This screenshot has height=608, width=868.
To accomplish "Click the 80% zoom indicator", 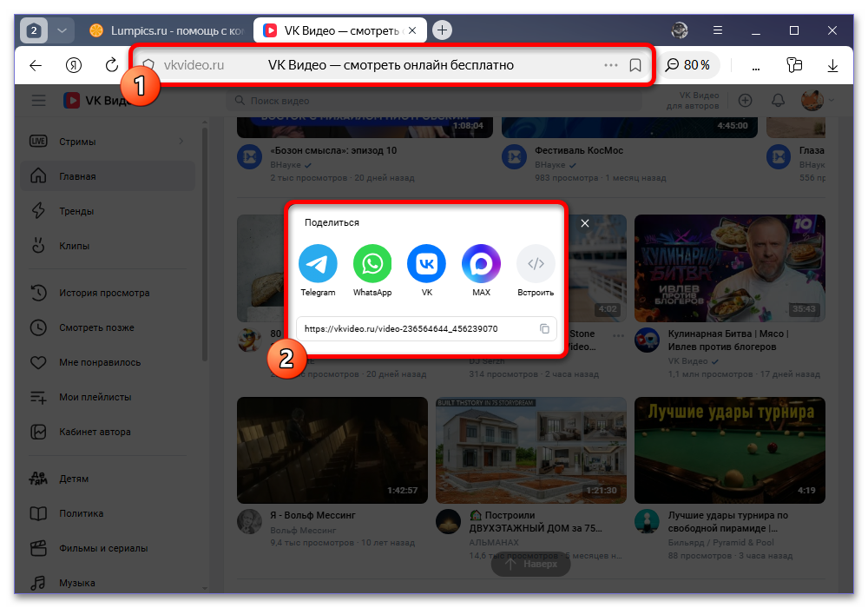I will (688, 65).
